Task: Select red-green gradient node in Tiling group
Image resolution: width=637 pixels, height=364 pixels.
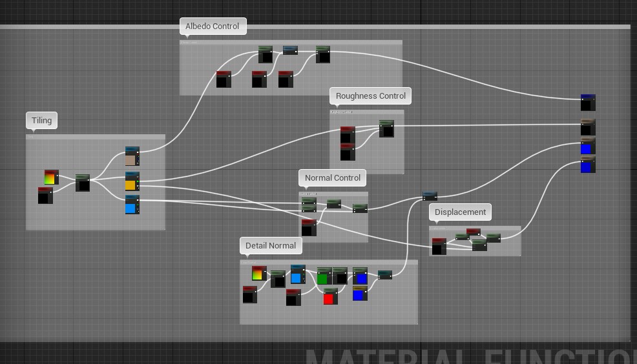Action: coord(52,177)
